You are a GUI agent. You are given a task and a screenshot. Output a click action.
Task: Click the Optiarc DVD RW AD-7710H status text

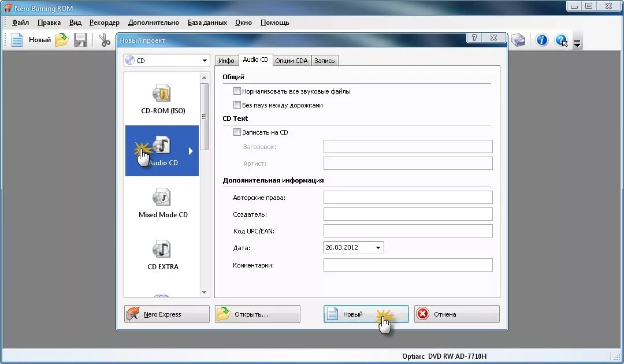tap(444, 356)
